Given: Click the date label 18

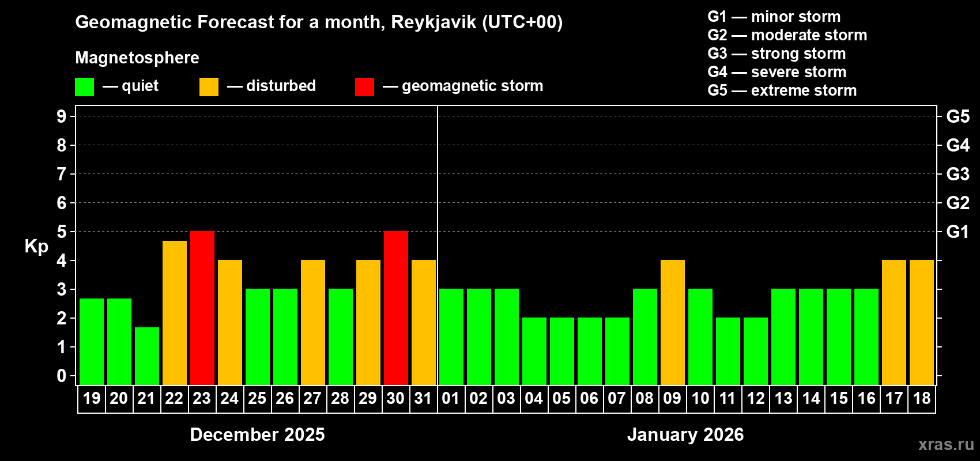Looking at the screenshot, I should pyautogui.click(x=922, y=398).
